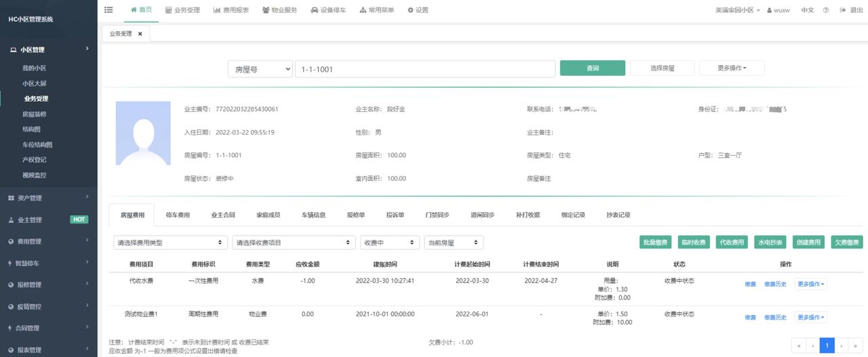Open 设置 in top navigation
This screenshot has width=868, height=357.
pyautogui.click(x=418, y=10)
